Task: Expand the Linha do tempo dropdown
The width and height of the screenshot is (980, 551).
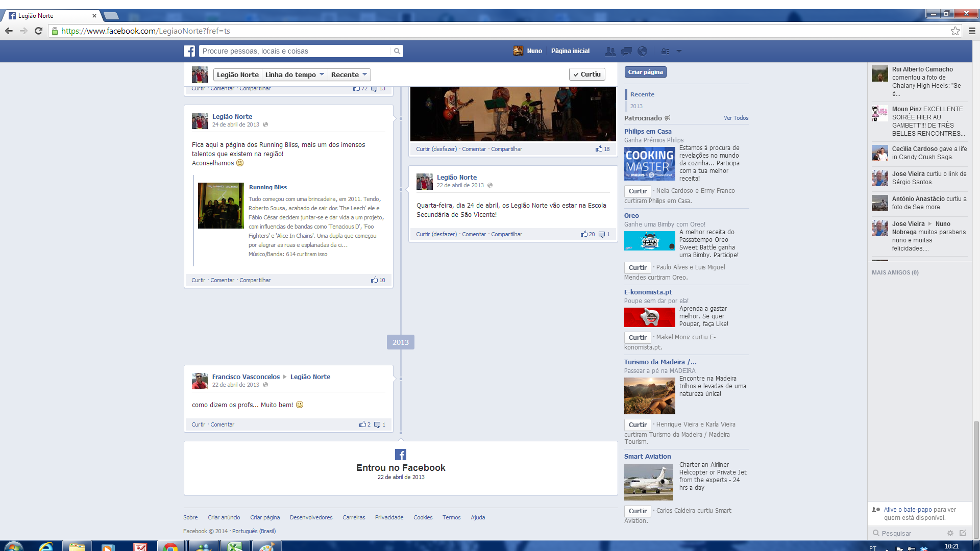Action: 295,74
